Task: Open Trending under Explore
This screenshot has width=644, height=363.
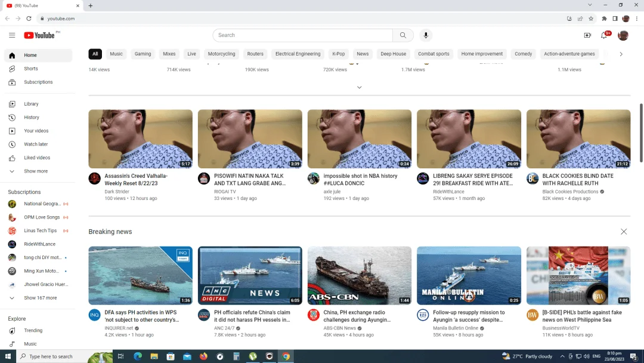Action: click(x=38, y=331)
